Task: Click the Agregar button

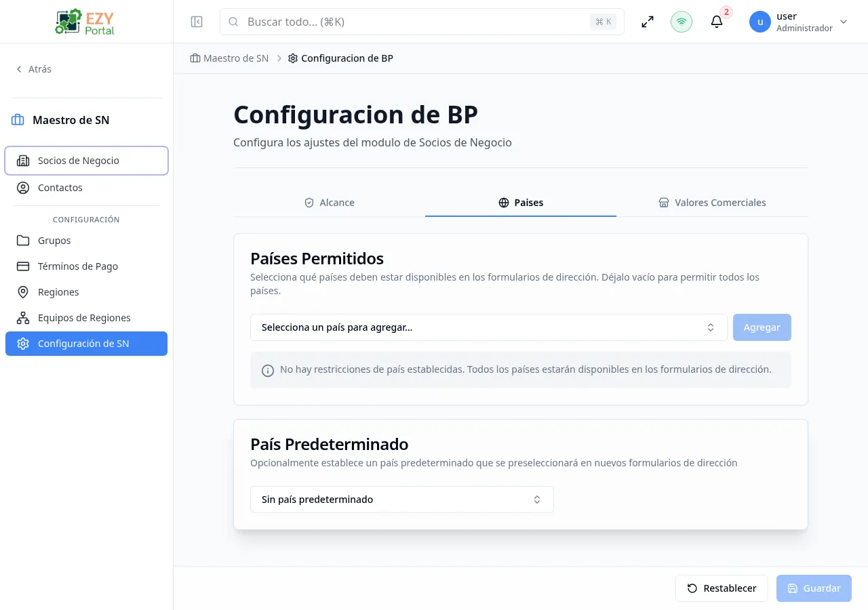Action: (762, 327)
